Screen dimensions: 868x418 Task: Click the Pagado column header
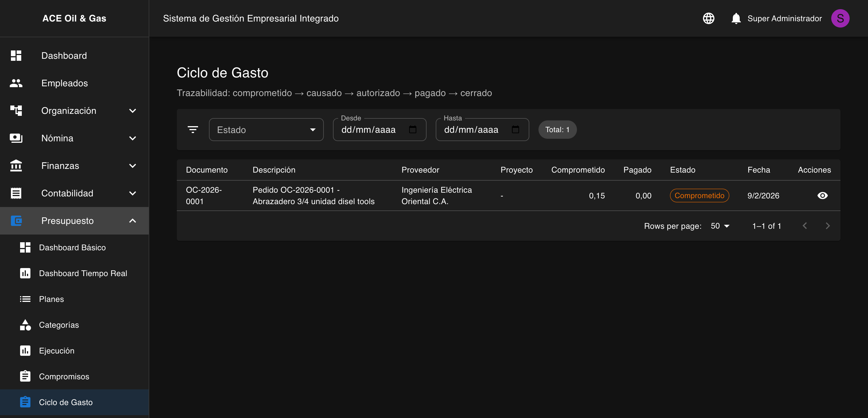[x=637, y=170]
